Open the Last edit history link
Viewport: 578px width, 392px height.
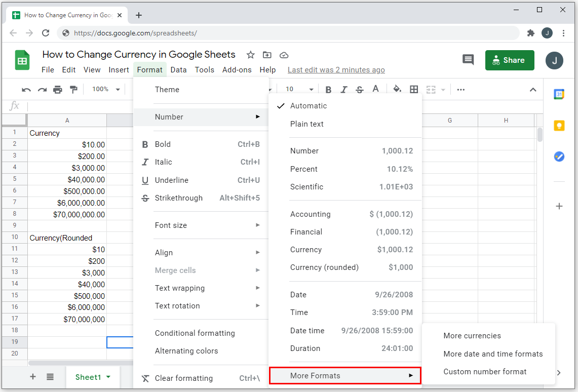(336, 69)
